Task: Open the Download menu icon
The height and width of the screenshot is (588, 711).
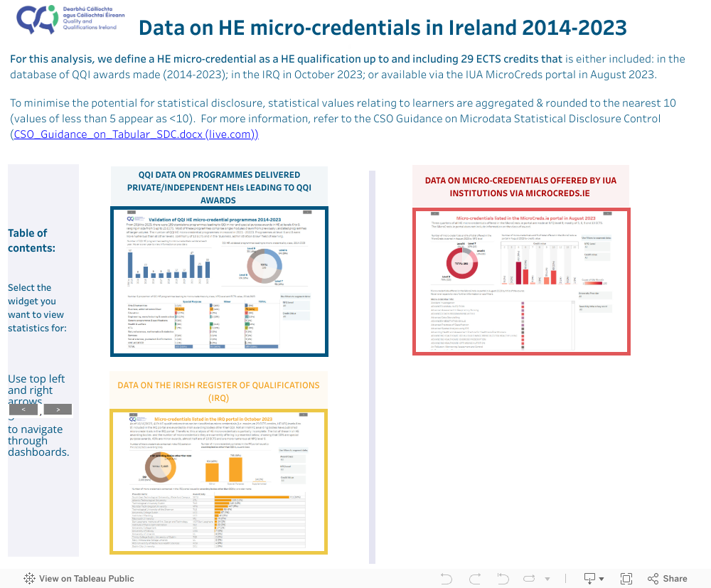Action: [594, 579]
